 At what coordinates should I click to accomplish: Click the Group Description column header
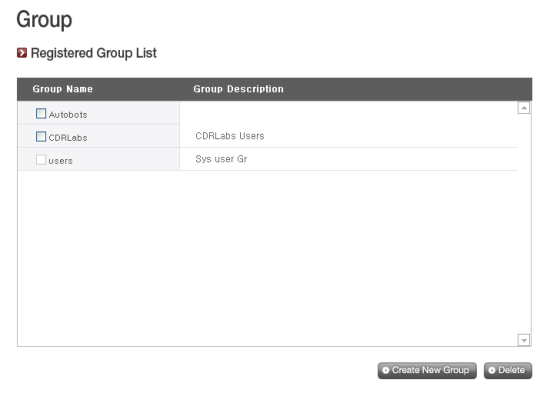pyautogui.click(x=239, y=89)
